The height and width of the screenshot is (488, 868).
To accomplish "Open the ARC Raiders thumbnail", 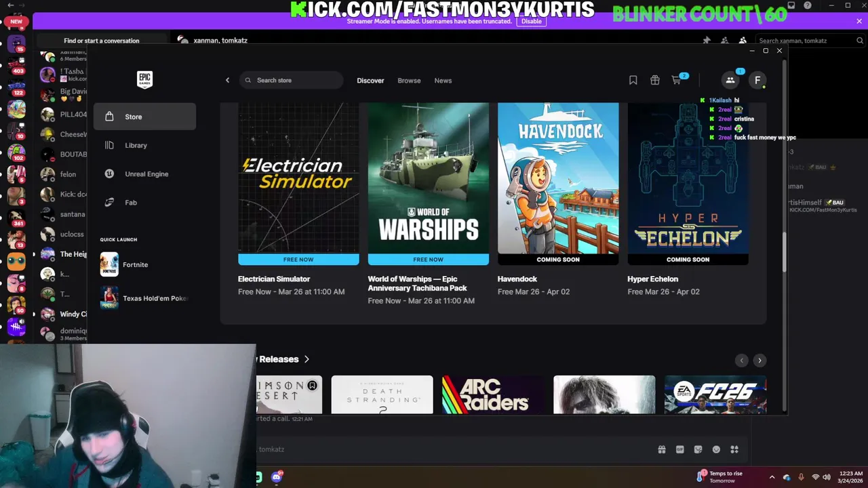I will 493,394.
